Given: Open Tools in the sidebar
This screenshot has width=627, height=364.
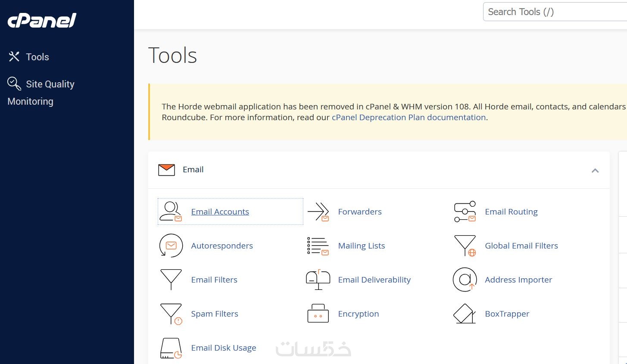Looking at the screenshot, I should tap(37, 57).
